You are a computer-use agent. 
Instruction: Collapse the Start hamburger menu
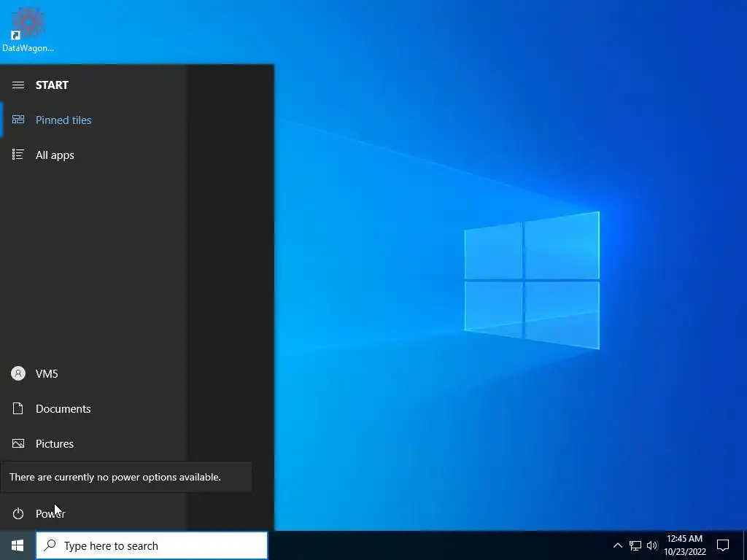[18, 85]
